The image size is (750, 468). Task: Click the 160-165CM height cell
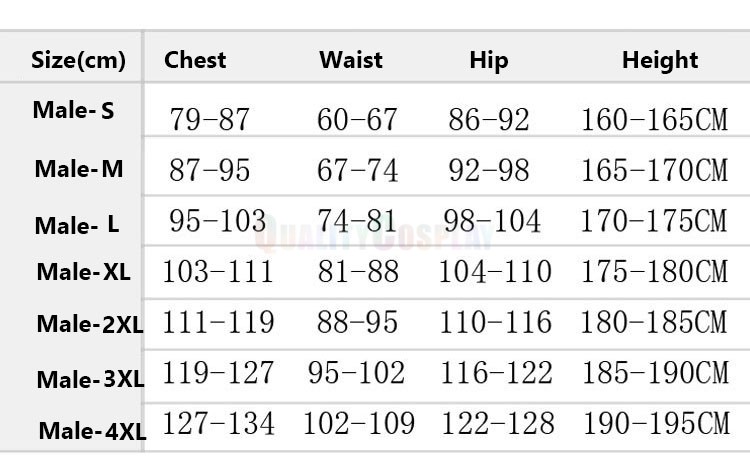click(x=654, y=120)
